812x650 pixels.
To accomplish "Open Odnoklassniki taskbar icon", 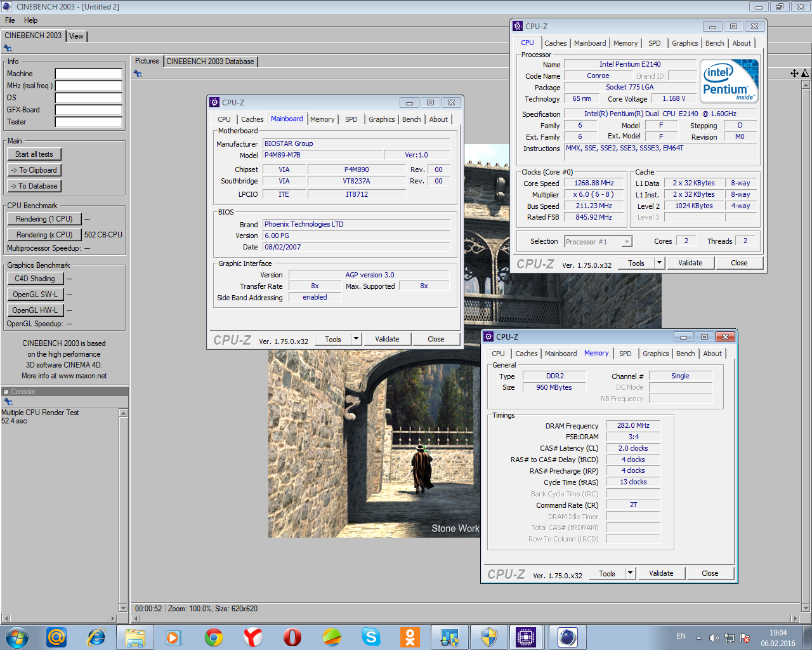I will click(410, 637).
